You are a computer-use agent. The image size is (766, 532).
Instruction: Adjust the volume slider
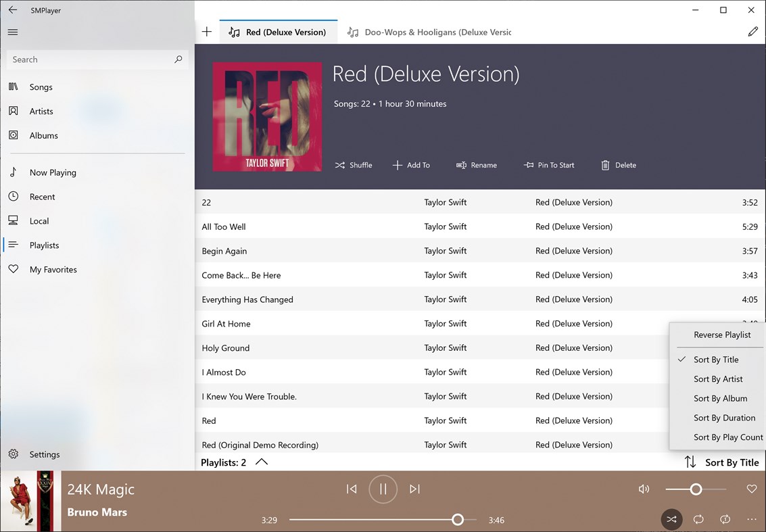click(696, 489)
